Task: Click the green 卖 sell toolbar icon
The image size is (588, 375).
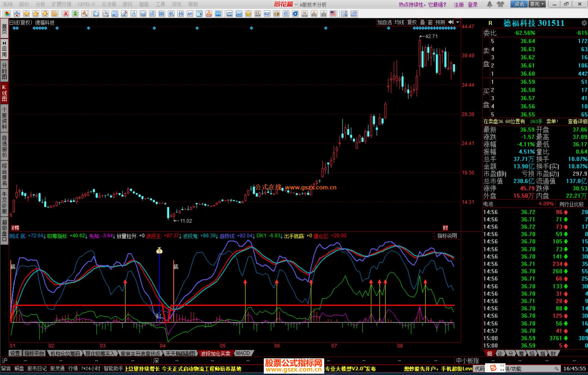Action: [75, 14]
